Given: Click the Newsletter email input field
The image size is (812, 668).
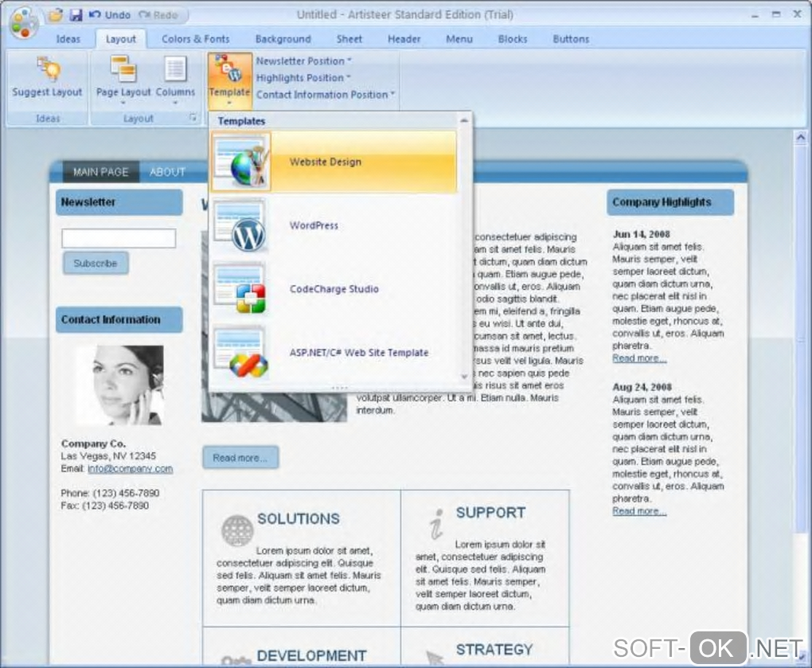Looking at the screenshot, I should coord(119,238).
